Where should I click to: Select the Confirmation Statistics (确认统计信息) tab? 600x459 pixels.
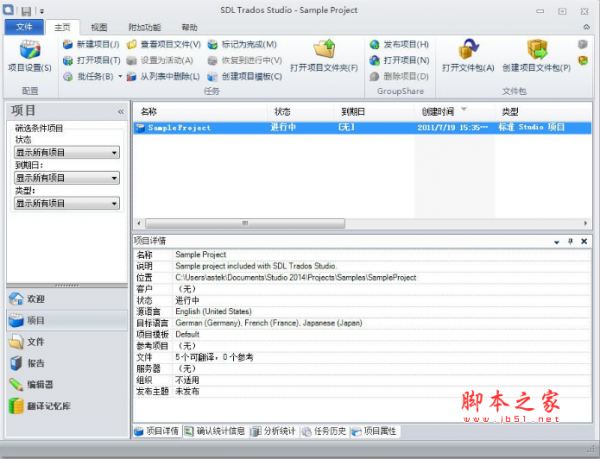[215, 431]
